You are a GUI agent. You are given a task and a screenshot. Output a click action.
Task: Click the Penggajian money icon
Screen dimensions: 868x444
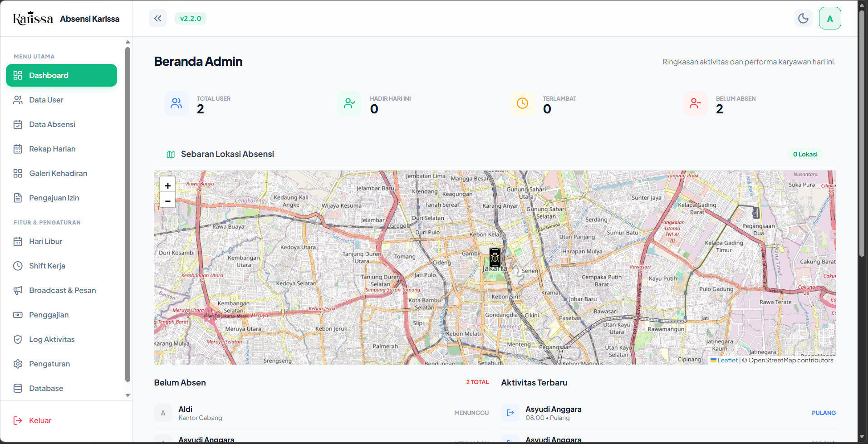click(x=18, y=315)
